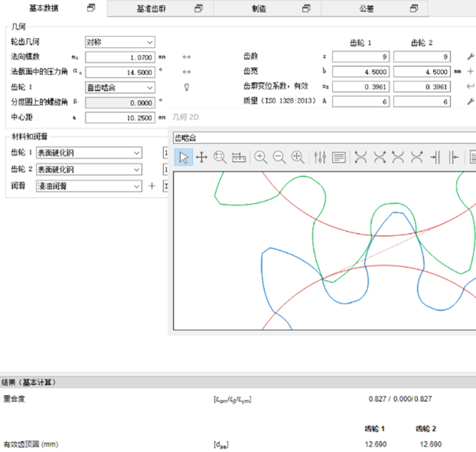
Task: Open the sliders settings icon in toolbar
Action: [321, 157]
